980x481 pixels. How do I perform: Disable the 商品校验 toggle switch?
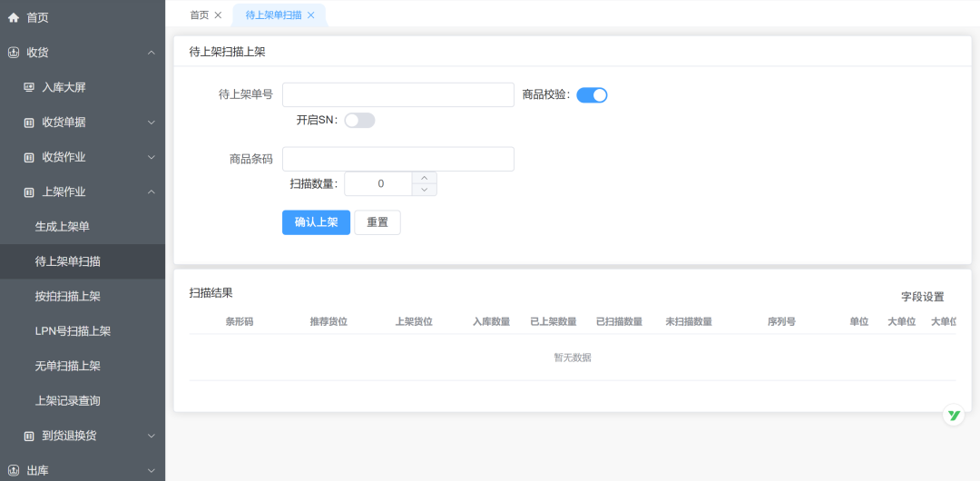click(x=592, y=94)
